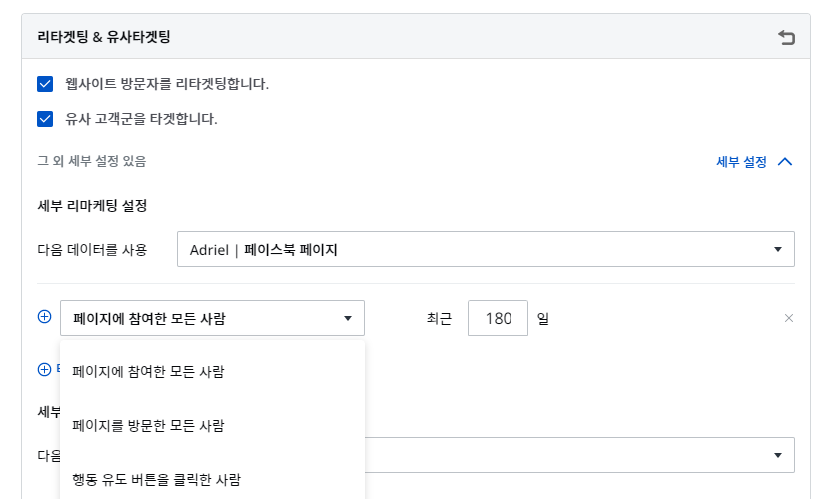Pick 페이지에 참여한 모든 사람 in the dropdown list
820x499 pixels.
[x=148, y=372]
